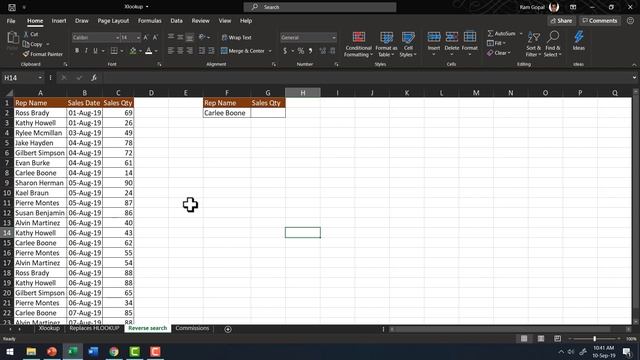Toggle Bold formatting
Screen dimensions: 640x360
[77, 51]
